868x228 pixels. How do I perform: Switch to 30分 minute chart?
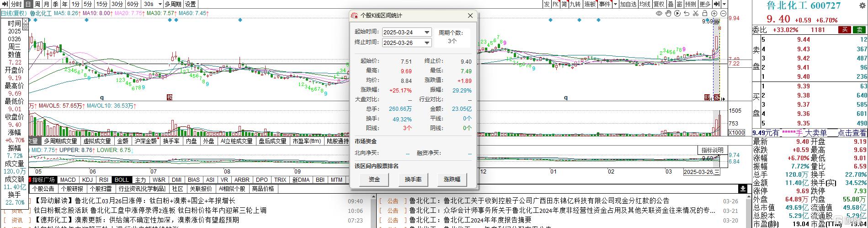[x=117, y=4]
